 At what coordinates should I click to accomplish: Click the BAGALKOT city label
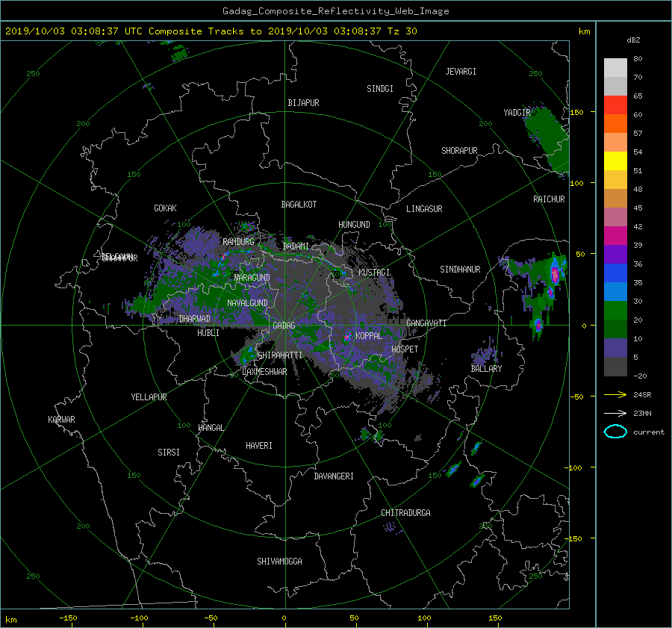tap(299, 205)
